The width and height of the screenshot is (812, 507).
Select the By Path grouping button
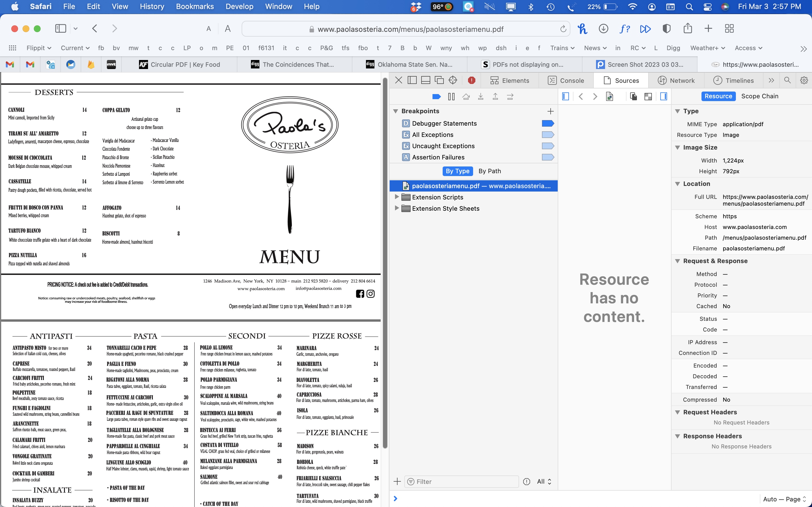coord(489,171)
